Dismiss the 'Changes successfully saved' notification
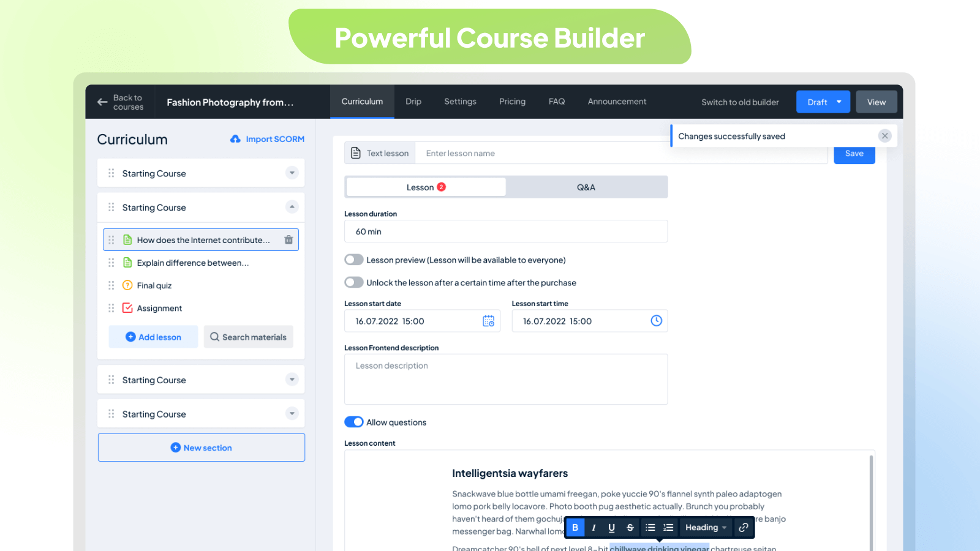This screenshot has height=551, width=980. (x=884, y=136)
